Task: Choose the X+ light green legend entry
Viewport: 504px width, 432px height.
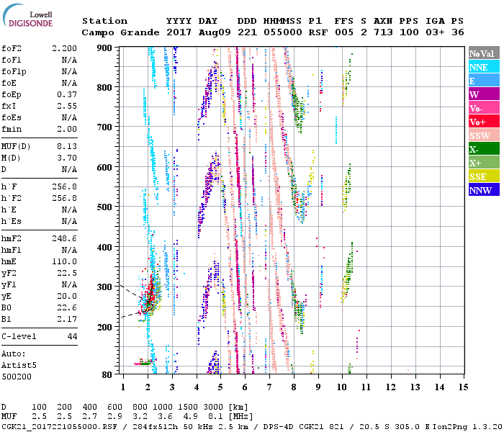Action: pos(481,163)
